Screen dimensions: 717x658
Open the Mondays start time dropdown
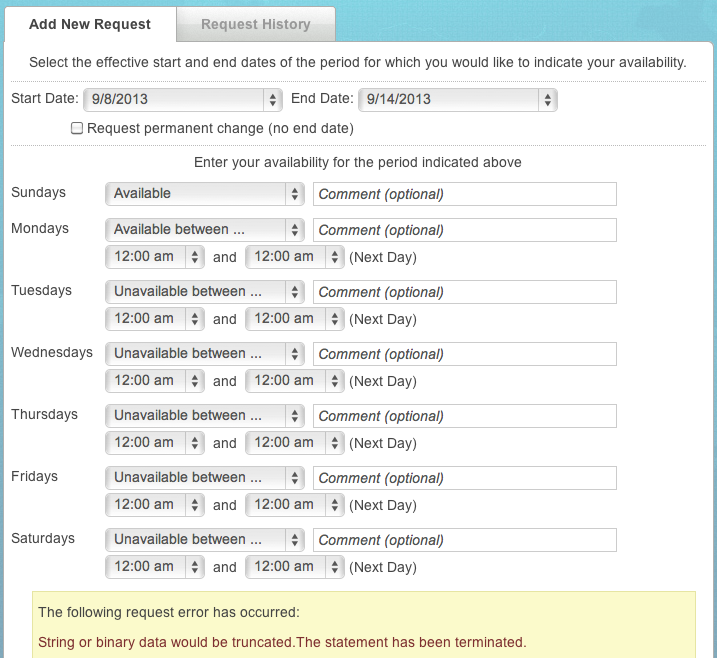[x=155, y=257]
